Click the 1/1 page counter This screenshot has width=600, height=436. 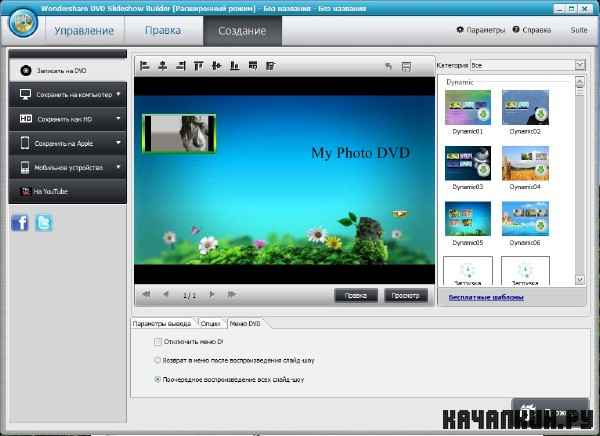point(189,295)
